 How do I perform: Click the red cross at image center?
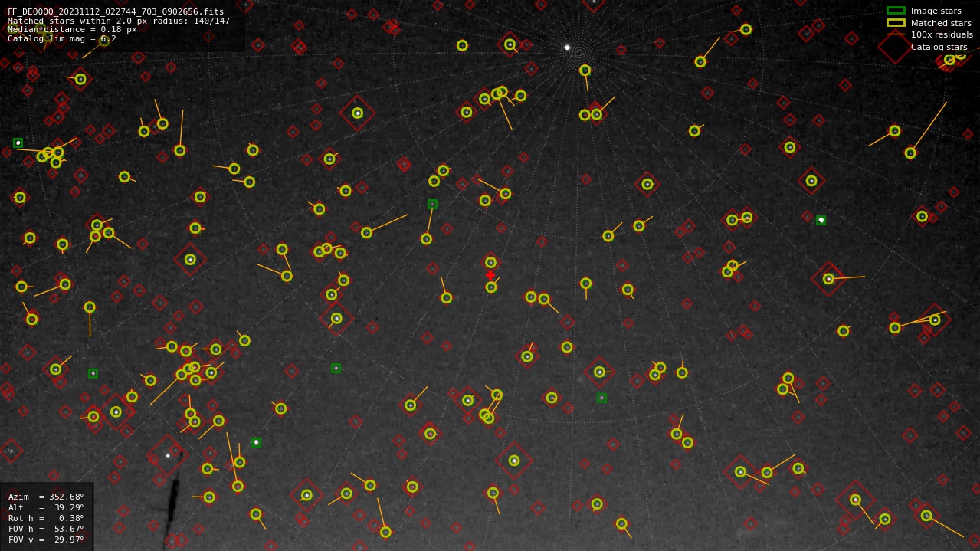(x=490, y=275)
